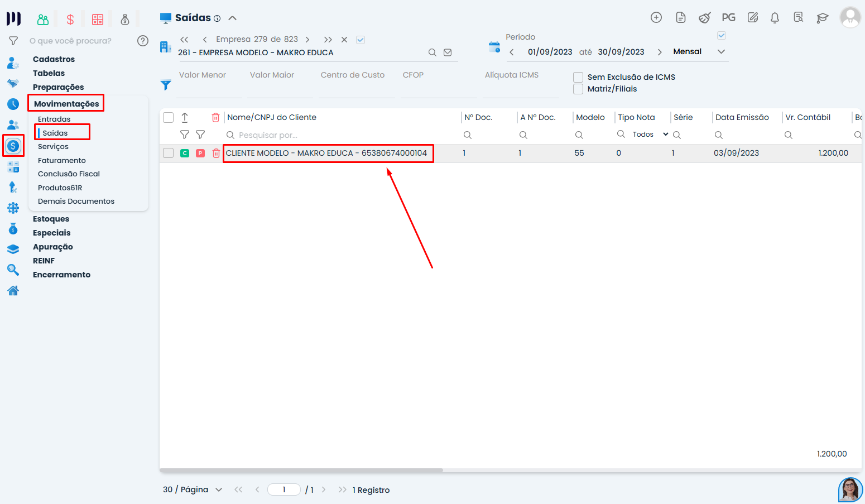Screen dimensions: 865x504
Task: Open the money bag module in top bar
Action: [125, 20]
